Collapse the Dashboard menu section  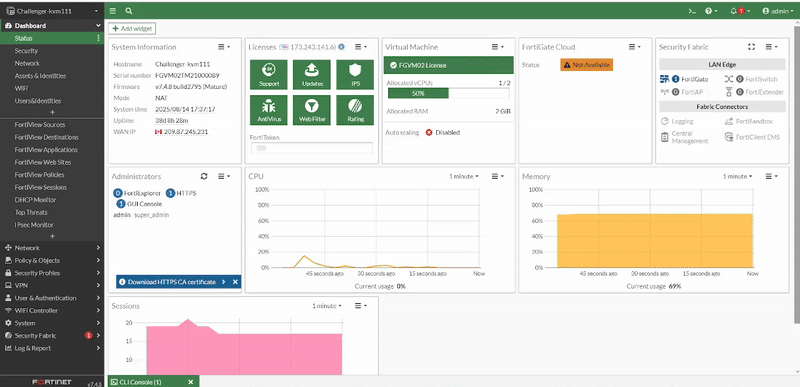point(52,25)
